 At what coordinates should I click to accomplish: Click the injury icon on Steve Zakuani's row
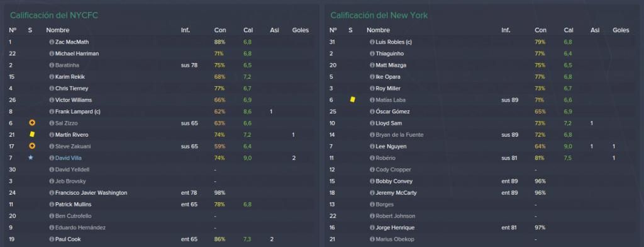(32, 146)
